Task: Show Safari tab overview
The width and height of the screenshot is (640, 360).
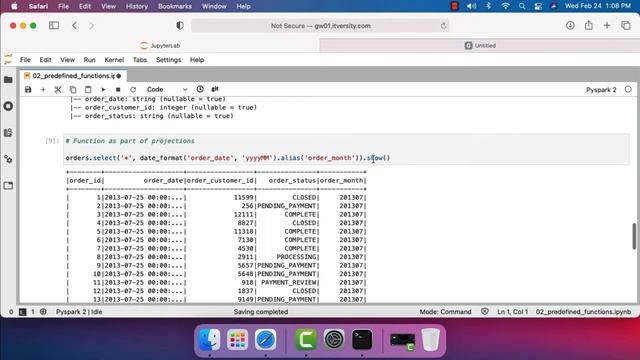Action: 626,25
